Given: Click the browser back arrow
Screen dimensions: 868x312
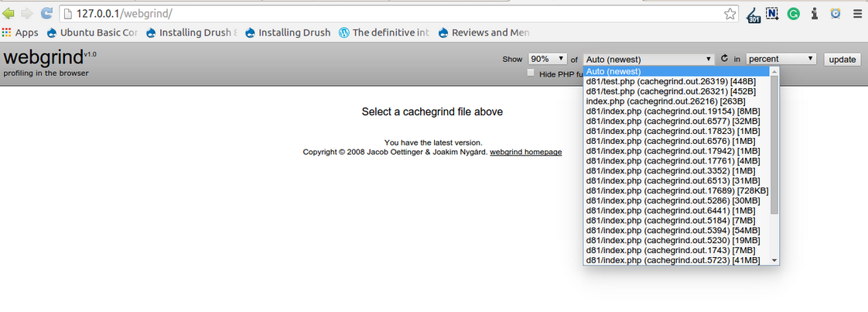Looking at the screenshot, I should pyautogui.click(x=9, y=13).
